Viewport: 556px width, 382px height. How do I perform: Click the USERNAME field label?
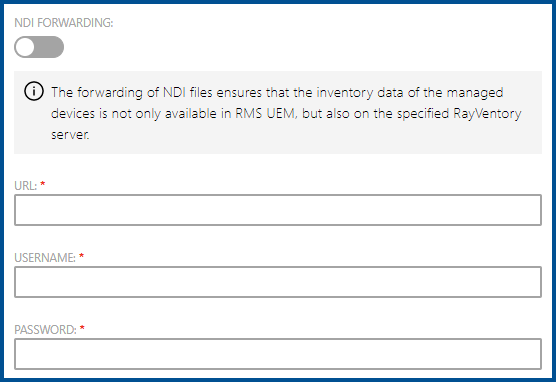coord(45,258)
